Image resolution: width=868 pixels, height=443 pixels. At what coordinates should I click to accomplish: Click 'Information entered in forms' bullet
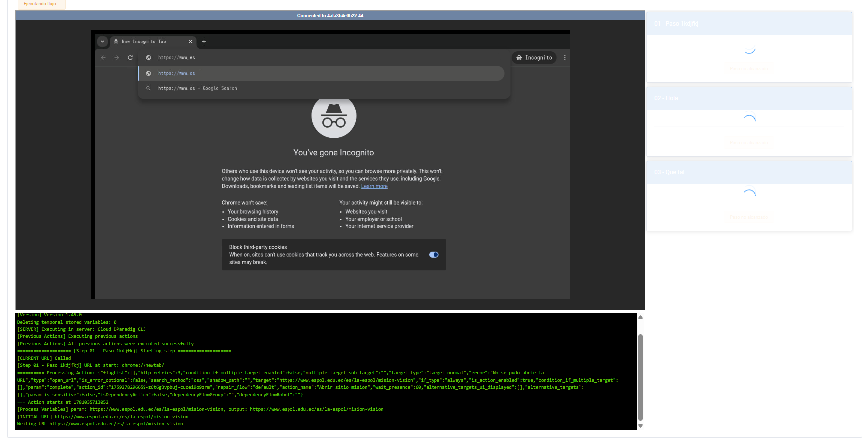(x=261, y=226)
